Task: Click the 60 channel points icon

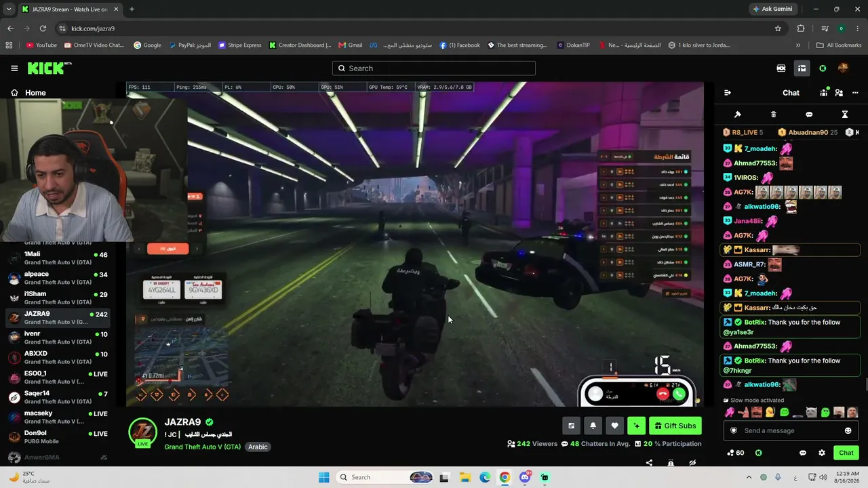Action: [x=735, y=453]
